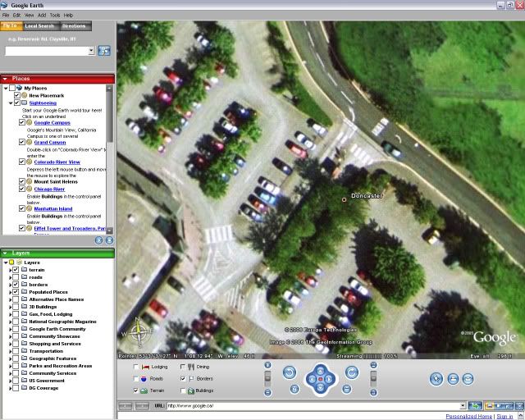Uncheck the New Placemark checkbox

17,95
